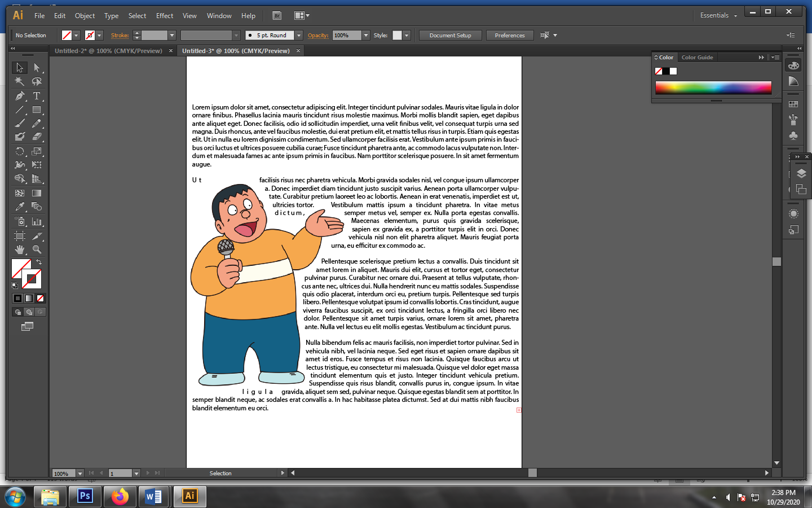
Task: Open the Essentials workspace switcher
Action: (x=718, y=15)
